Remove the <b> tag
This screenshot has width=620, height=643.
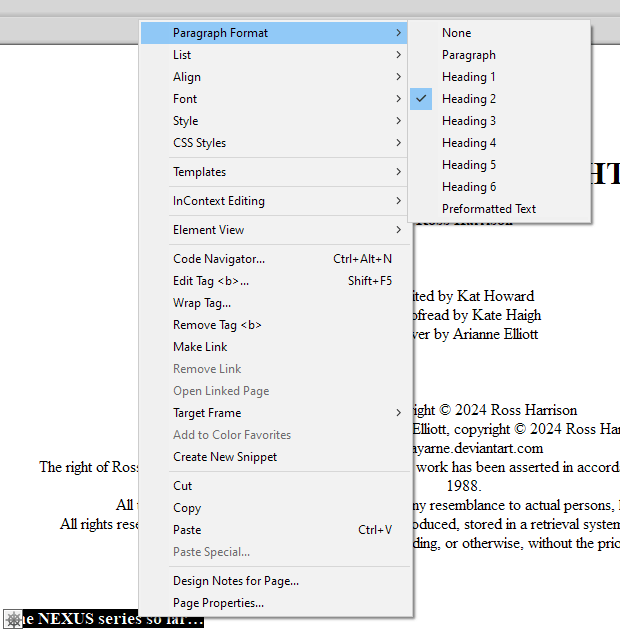(217, 325)
